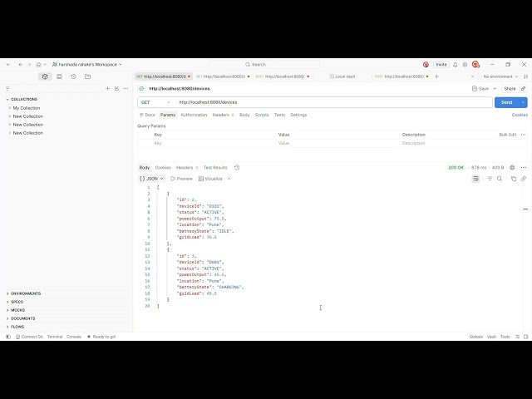Click the Home icon in top bar
532x399 pixels.
tap(39, 65)
